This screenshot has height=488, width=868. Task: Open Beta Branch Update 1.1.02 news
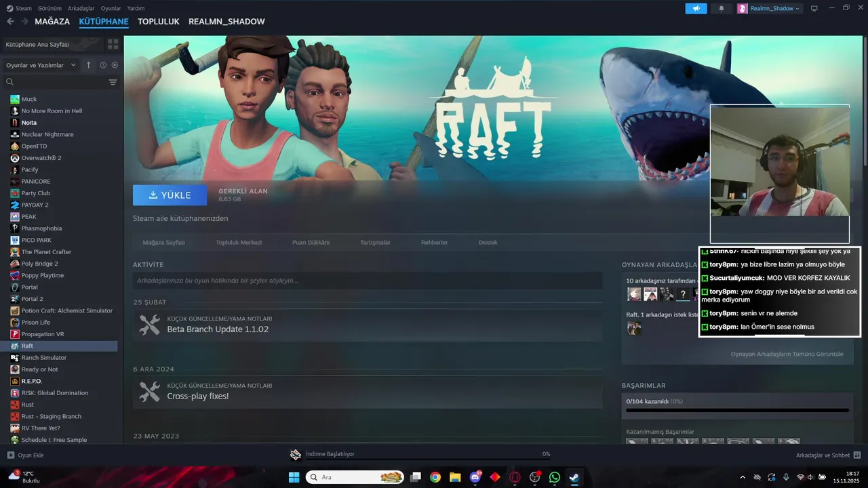[x=368, y=325]
